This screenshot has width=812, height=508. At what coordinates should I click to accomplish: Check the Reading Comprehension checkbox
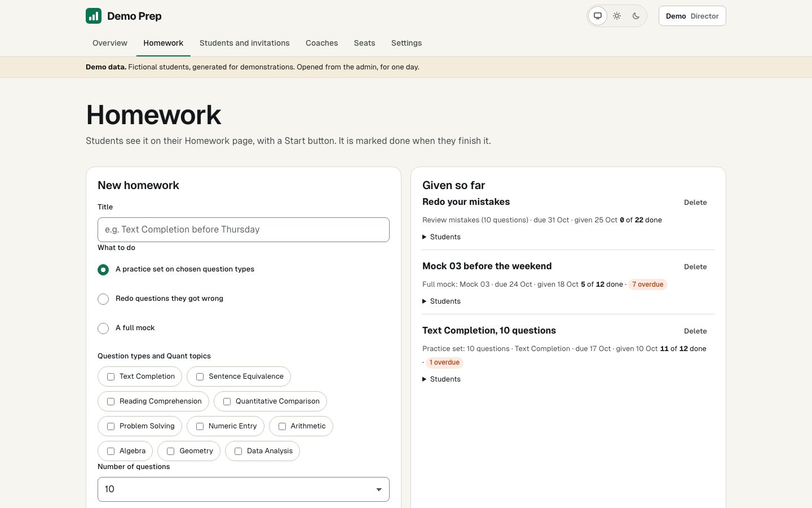coord(111,401)
